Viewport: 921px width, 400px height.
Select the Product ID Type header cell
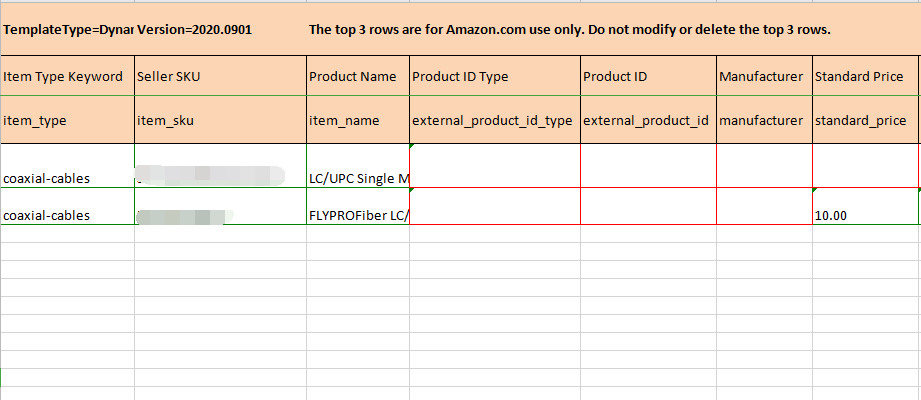pyautogui.click(x=493, y=76)
